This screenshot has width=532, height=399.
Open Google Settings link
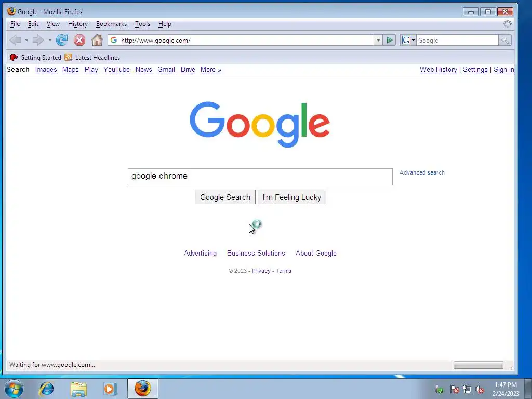pyautogui.click(x=475, y=69)
